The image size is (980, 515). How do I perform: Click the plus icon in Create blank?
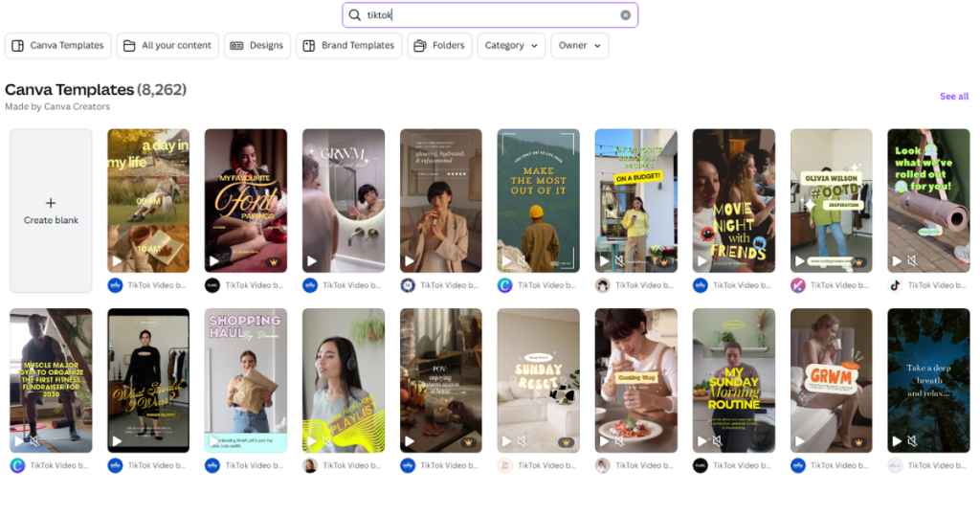[x=51, y=203]
